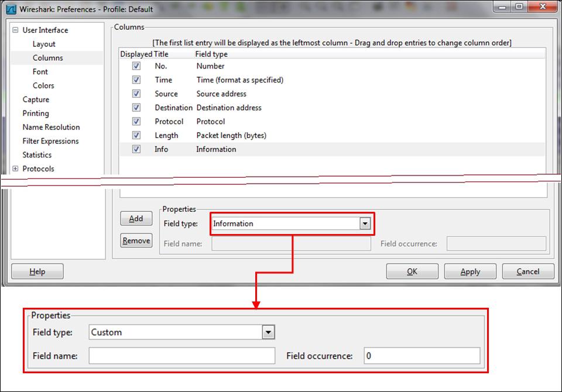Screen dimensions: 562x392
Task: Select the "Time (format as specified)" cell
Action: 240,80
